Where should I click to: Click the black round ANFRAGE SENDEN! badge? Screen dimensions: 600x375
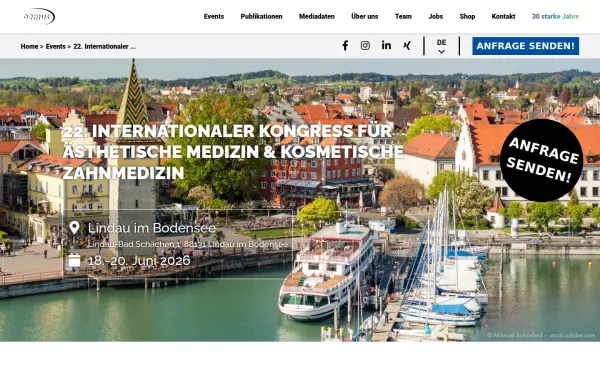pos(541,160)
